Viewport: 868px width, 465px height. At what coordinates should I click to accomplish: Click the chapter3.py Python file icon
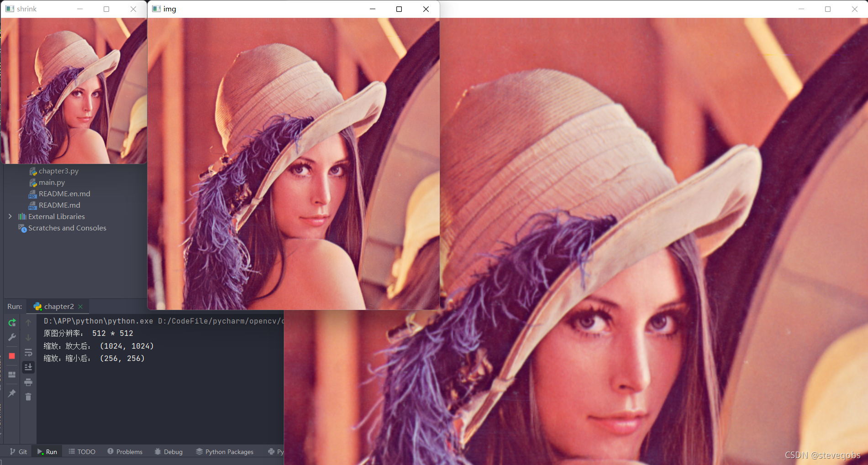click(x=33, y=171)
